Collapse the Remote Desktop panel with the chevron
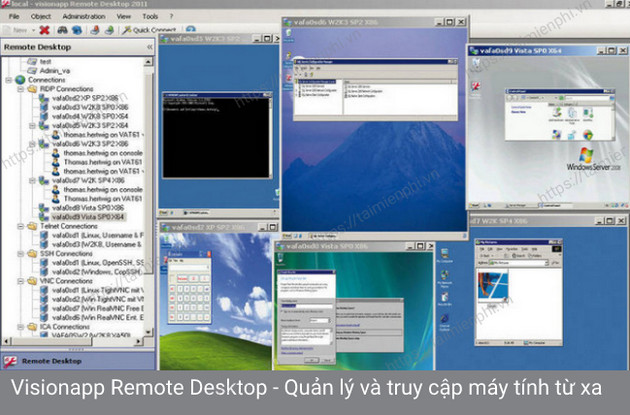 pyautogui.click(x=149, y=47)
